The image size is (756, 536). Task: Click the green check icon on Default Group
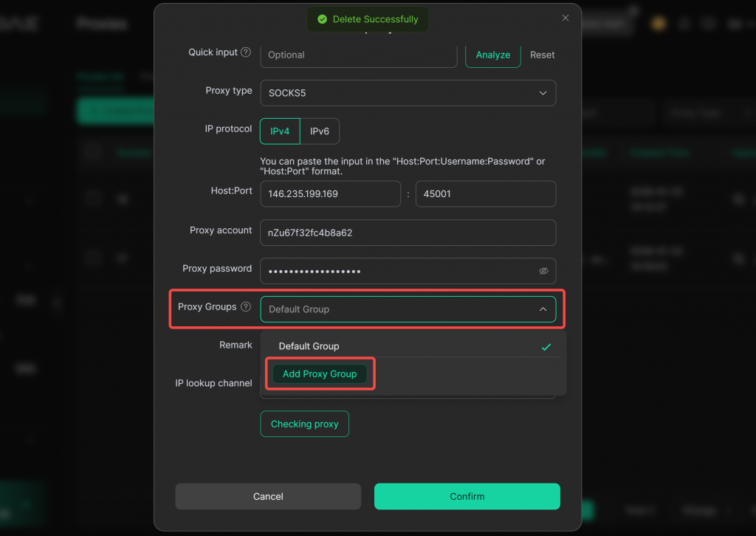tap(546, 347)
